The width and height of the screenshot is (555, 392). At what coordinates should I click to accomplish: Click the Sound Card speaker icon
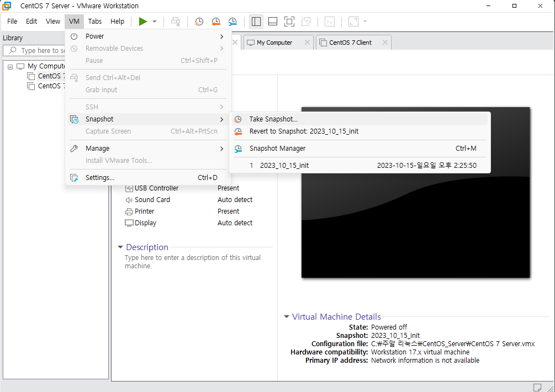(129, 200)
